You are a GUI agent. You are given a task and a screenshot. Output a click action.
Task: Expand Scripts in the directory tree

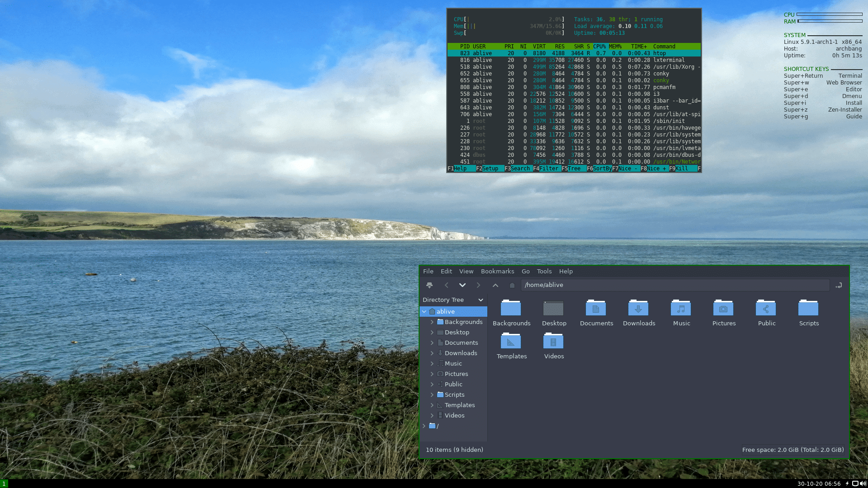click(432, 394)
